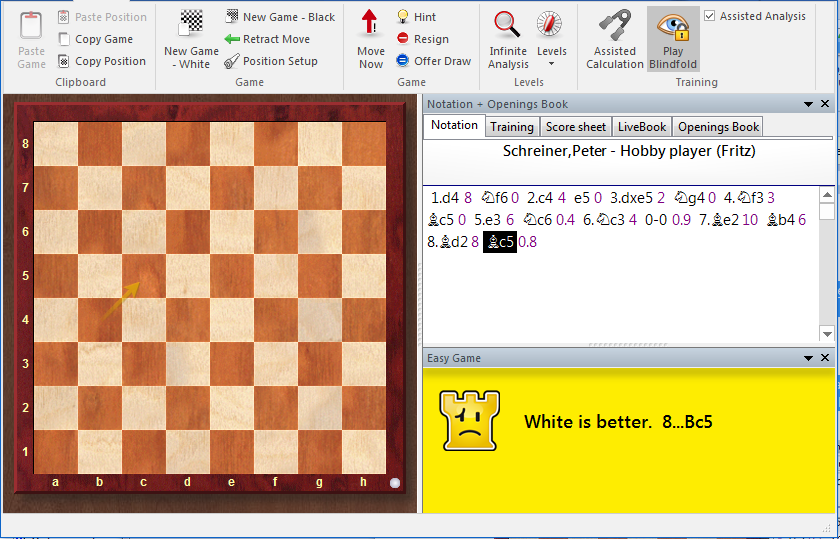The image size is (840, 539).
Task: Uncheck the Assisted Analysis checkbox
Action: click(710, 16)
